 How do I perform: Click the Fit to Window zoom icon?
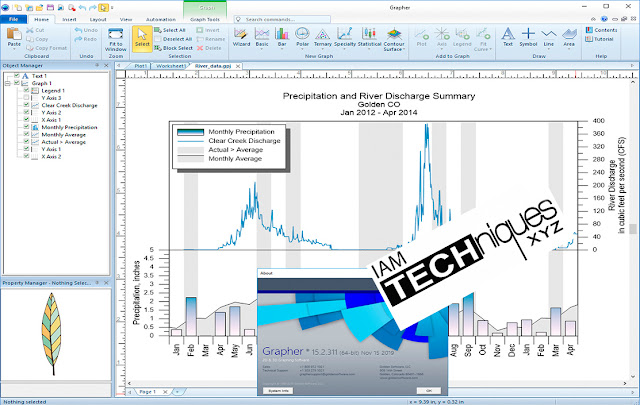(116, 33)
